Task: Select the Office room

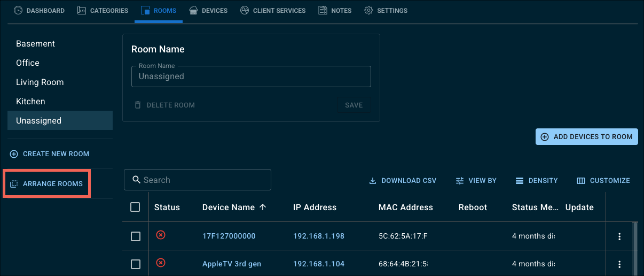Action: [x=60, y=63]
